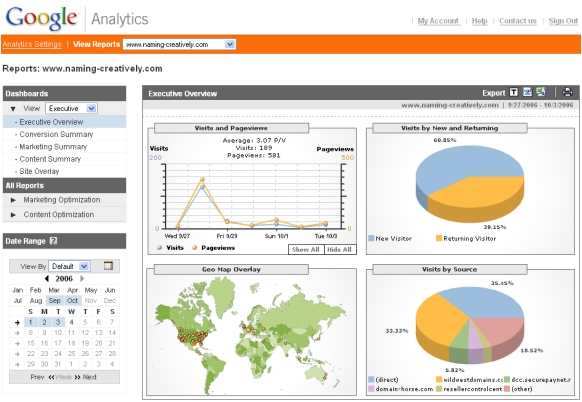
Task: Click Visits and Pageviews panel title
Action: coord(231,128)
